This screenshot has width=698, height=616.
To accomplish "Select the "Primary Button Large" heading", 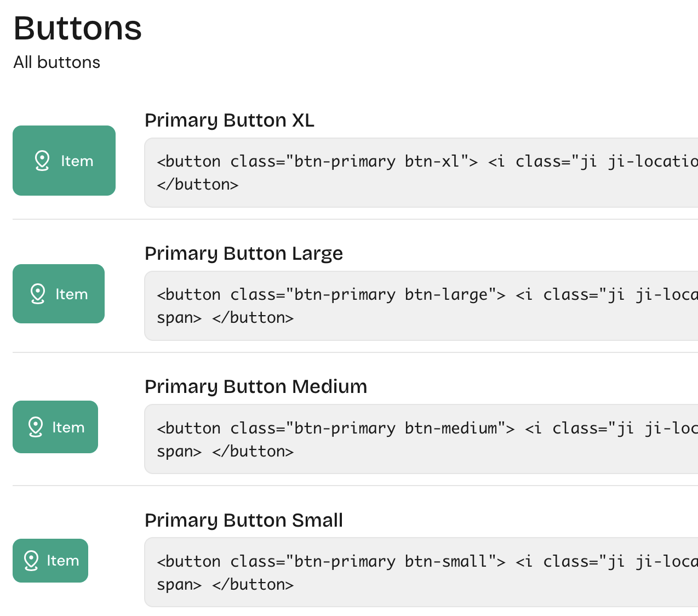I will [x=243, y=253].
